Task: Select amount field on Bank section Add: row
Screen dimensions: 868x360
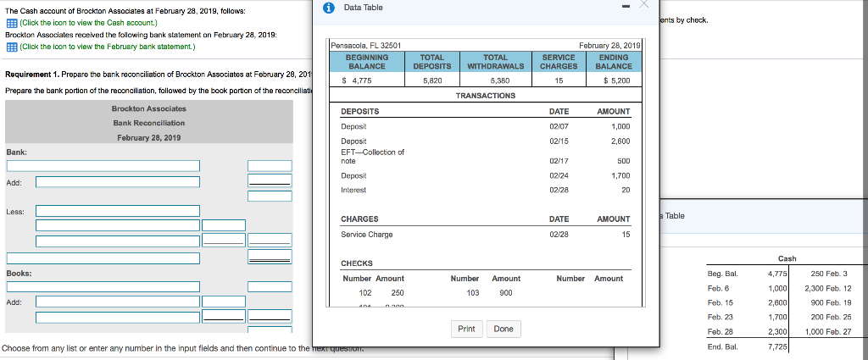Action: coord(270,181)
